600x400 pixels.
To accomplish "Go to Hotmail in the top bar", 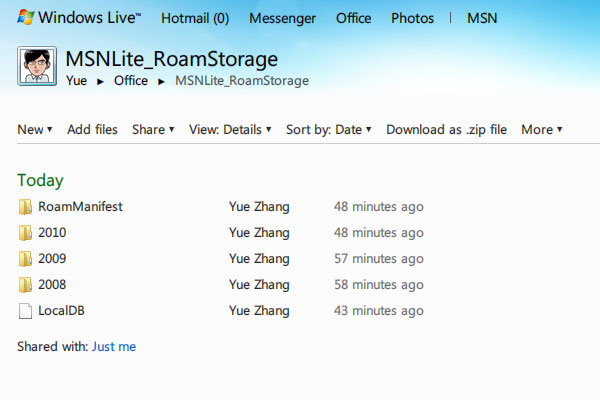I will pos(194,18).
